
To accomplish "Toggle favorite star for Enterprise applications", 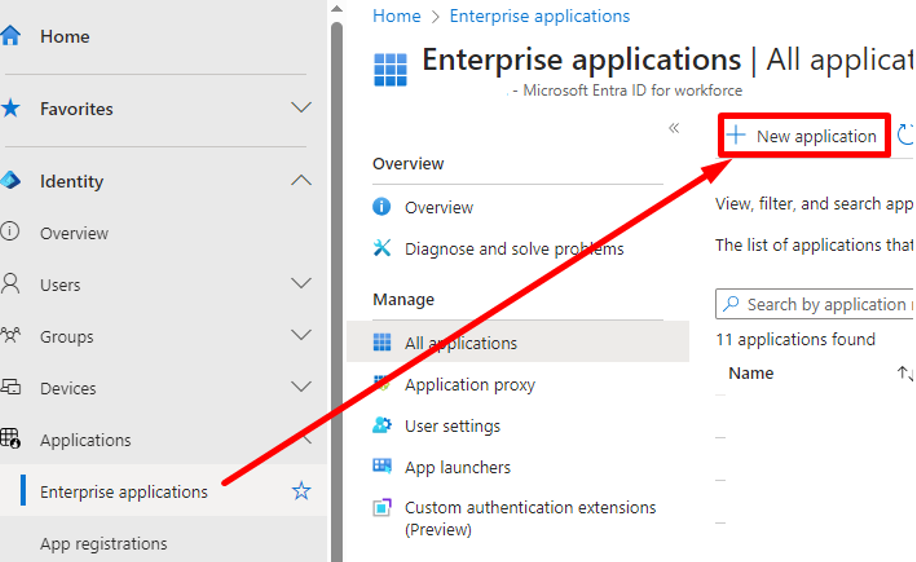I will [301, 491].
